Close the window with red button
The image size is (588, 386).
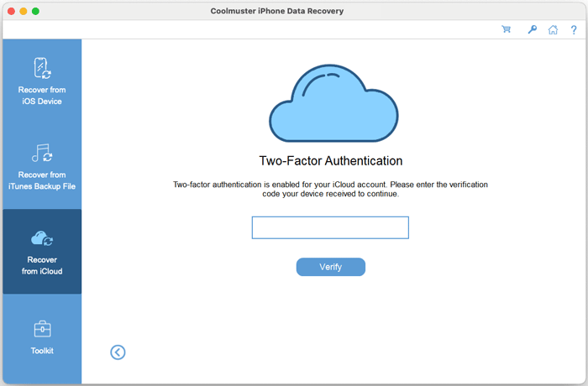coord(11,11)
